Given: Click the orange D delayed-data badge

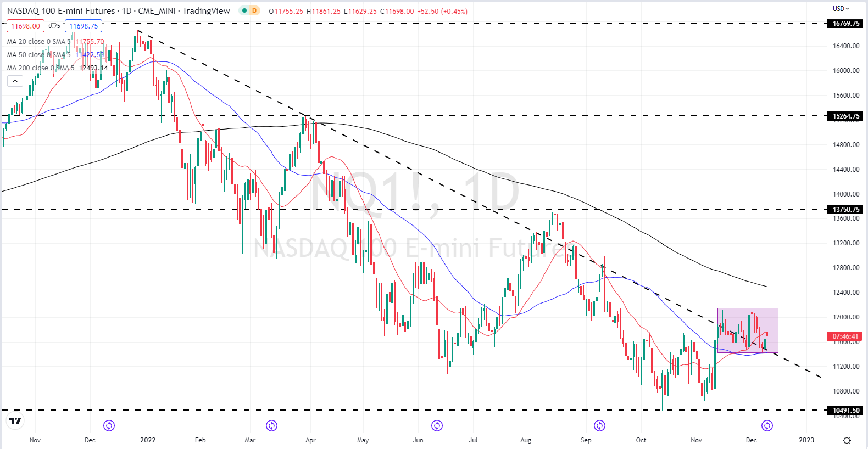Looking at the screenshot, I should (254, 10).
